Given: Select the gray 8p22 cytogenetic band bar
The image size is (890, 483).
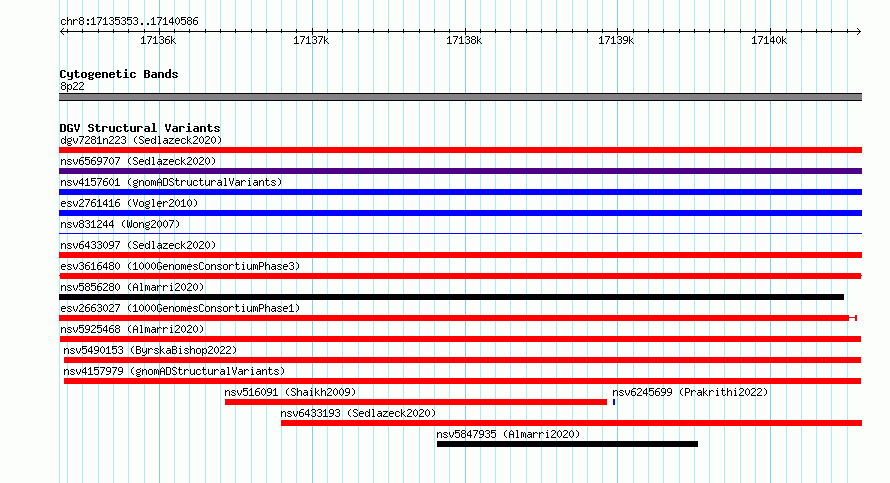Looking at the screenshot, I should pyautogui.click(x=460, y=97).
